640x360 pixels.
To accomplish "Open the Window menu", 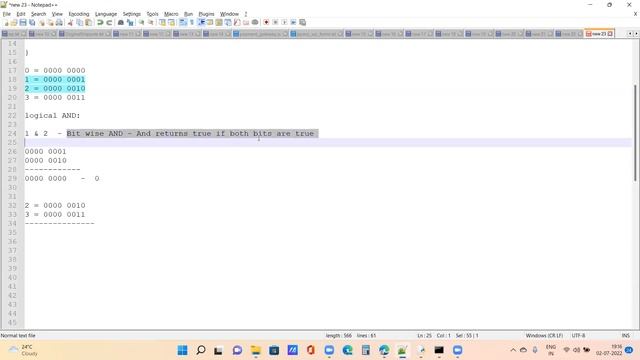I will pos(229,14).
